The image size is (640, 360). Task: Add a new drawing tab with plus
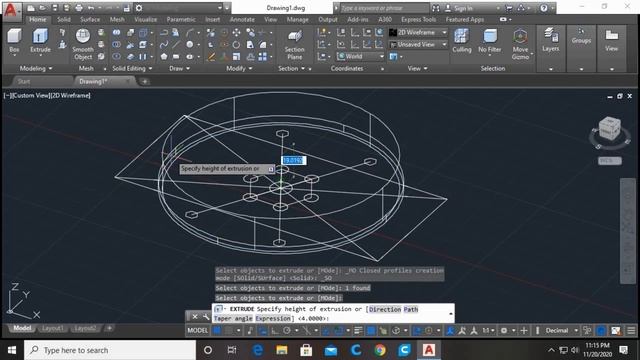pyautogui.click(x=144, y=82)
